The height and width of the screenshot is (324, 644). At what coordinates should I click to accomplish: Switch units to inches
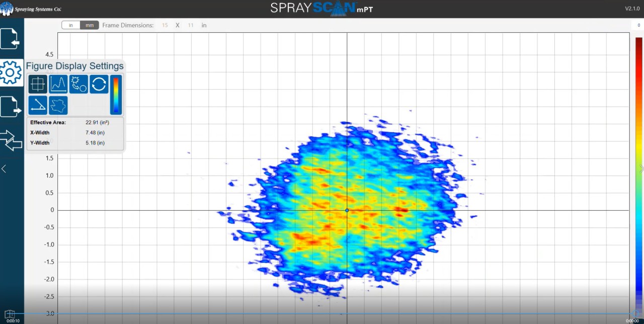(x=70, y=25)
